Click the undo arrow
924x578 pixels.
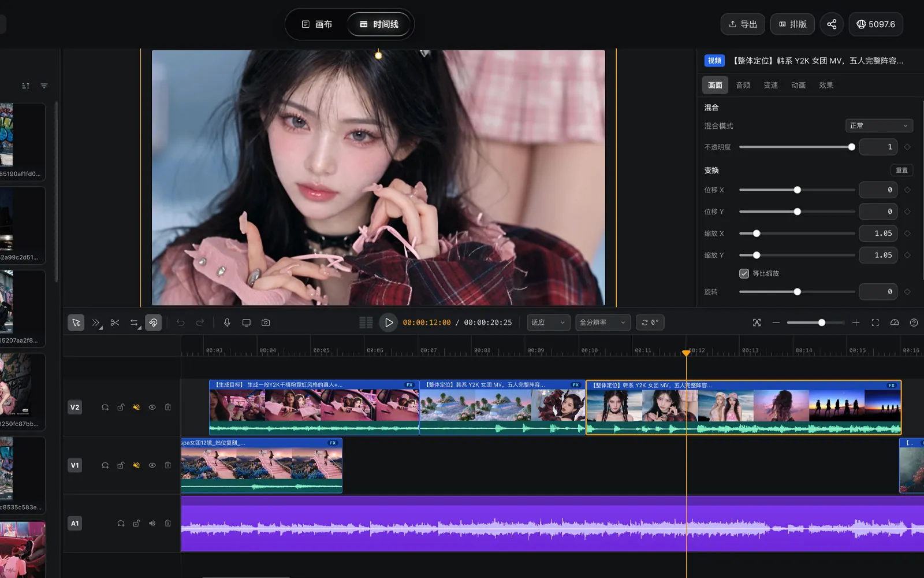coord(181,323)
